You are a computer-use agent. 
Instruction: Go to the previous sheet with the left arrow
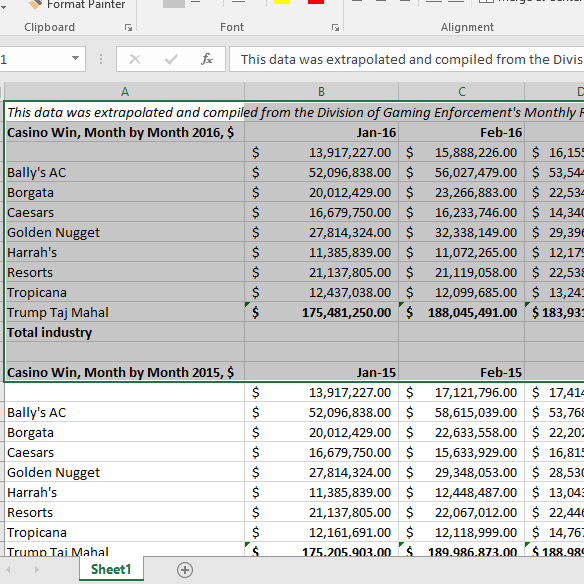click(x=8, y=569)
